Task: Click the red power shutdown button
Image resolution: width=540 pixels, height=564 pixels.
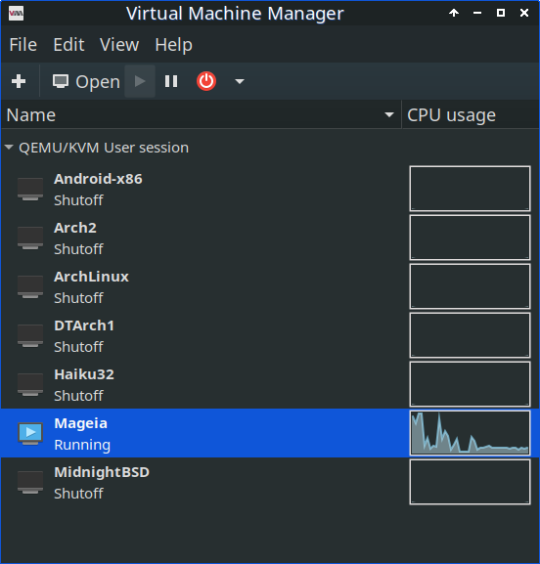Action: (206, 81)
